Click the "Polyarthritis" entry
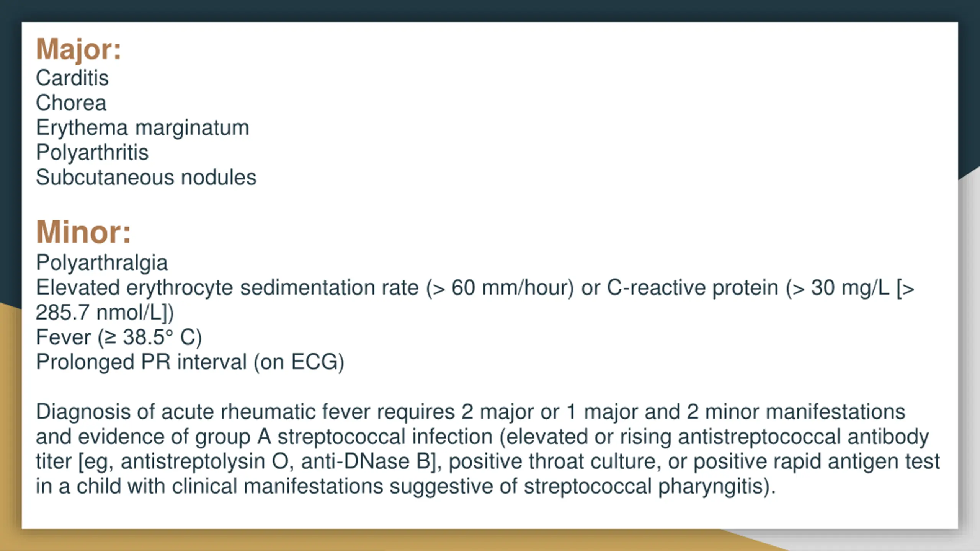The image size is (980, 551). pos(92,153)
